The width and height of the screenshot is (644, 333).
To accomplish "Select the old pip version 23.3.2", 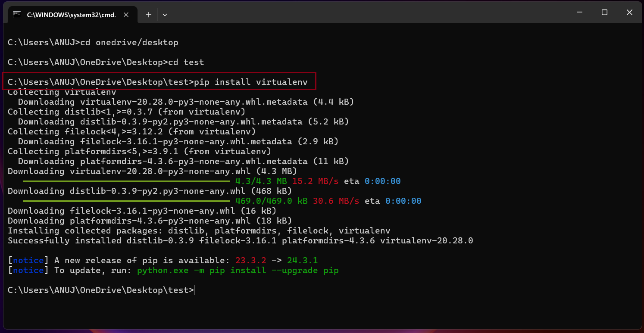I will [x=251, y=260].
